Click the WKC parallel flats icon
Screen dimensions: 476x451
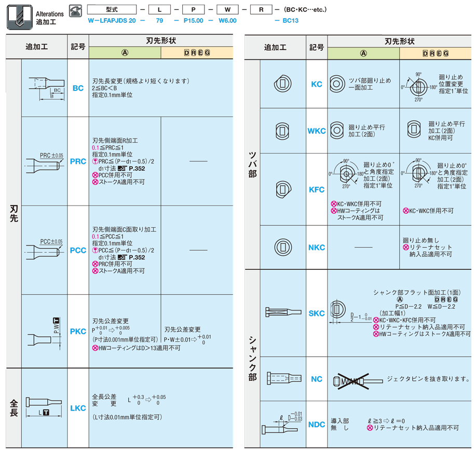[x=282, y=130]
